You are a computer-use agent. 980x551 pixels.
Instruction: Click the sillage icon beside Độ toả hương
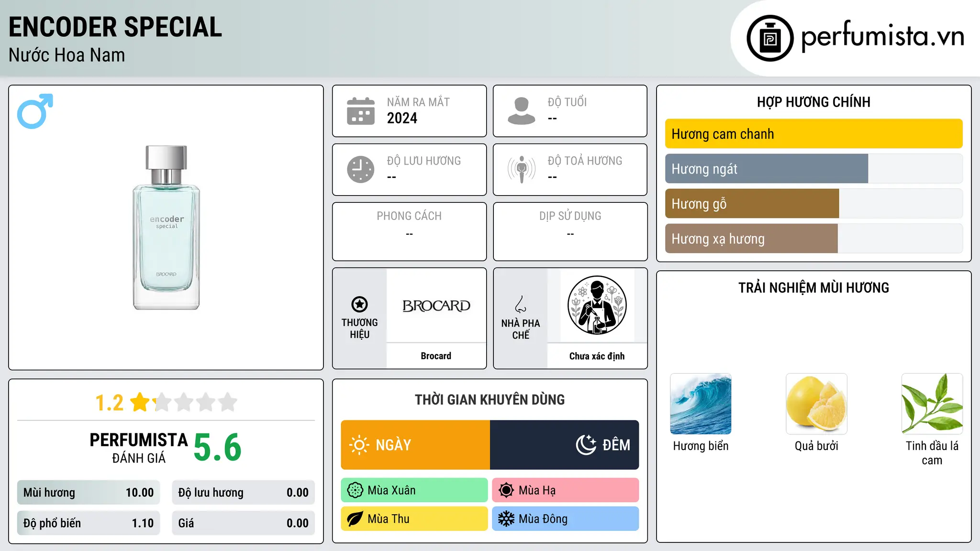tap(521, 169)
